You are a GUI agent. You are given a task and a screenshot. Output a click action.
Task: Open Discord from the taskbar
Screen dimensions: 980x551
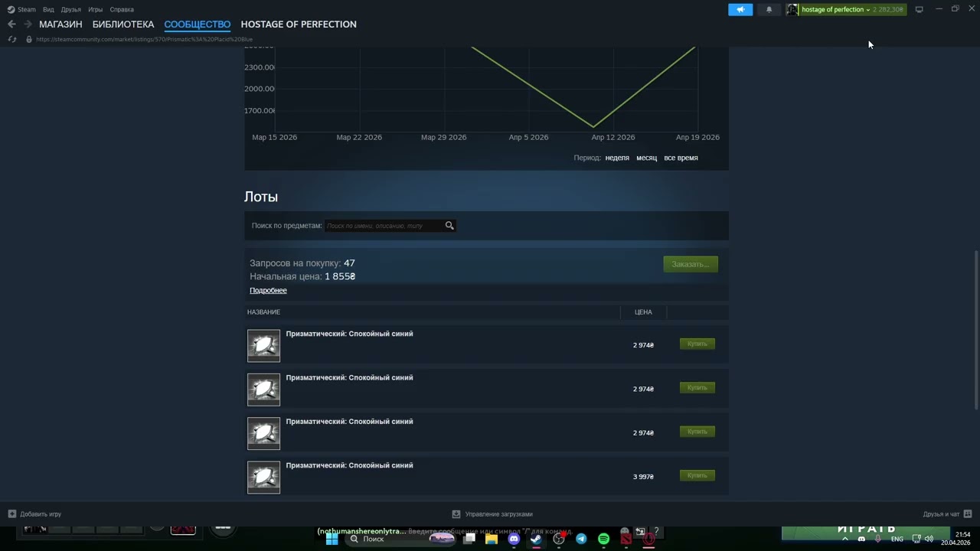(x=514, y=539)
